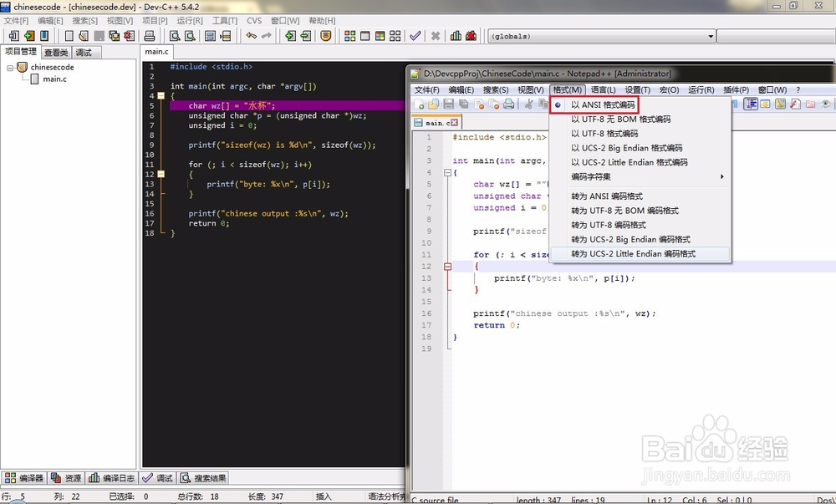The width and height of the screenshot is (836, 504).
Task: Click the print icon in Dev-C++ toolbar
Action: click(150, 36)
